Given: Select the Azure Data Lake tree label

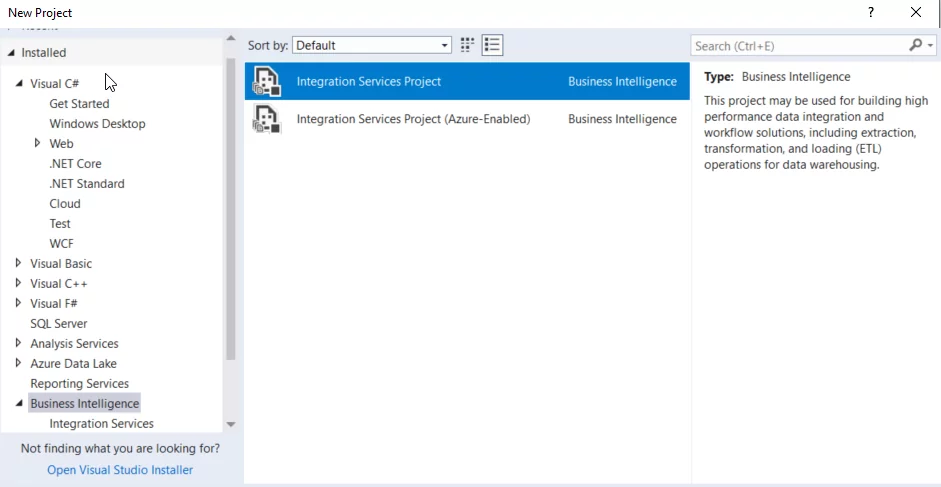Looking at the screenshot, I should pos(73,363).
